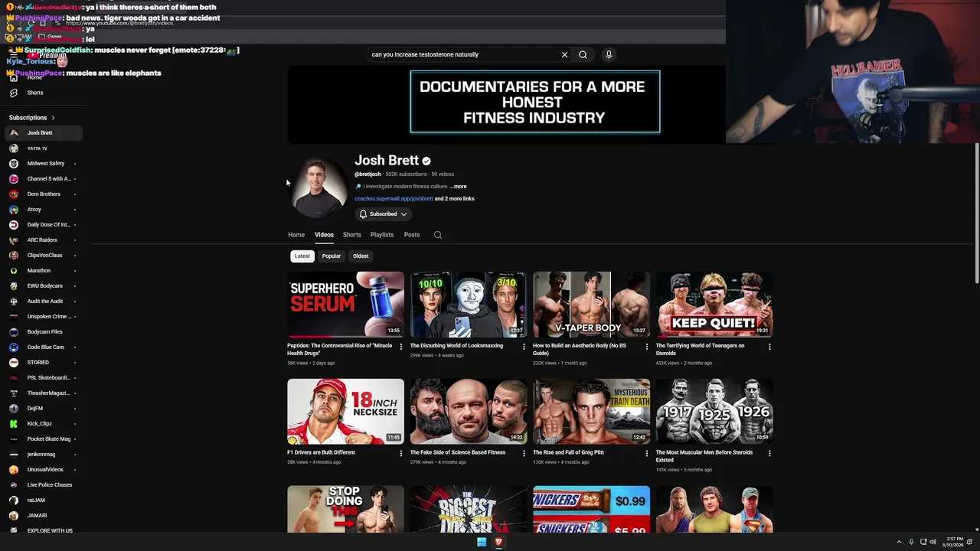This screenshot has width=980, height=551.
Task: Activate voice search microphone icon
Action: click(x=609, y=54)
